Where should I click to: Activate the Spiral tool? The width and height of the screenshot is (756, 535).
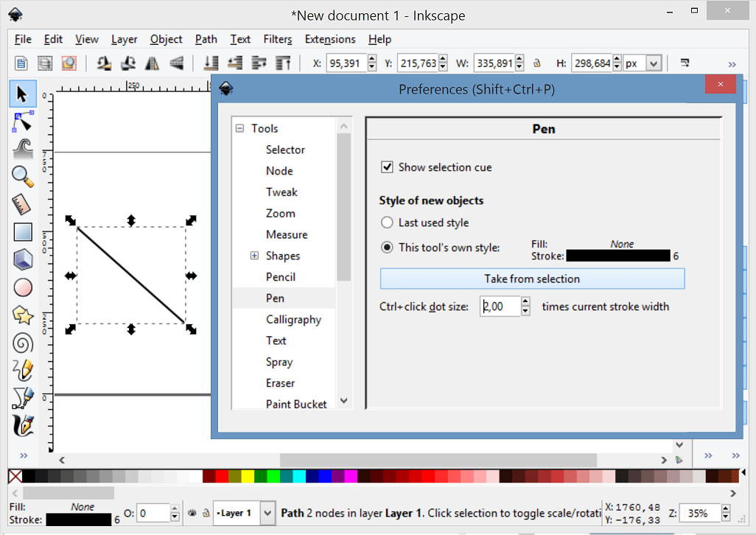coord(22,343)
